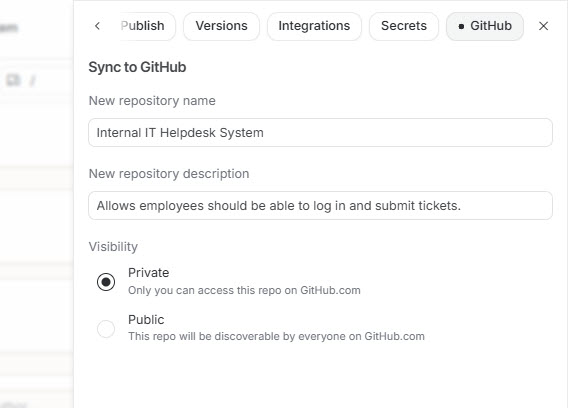Click the 'Visibility' label
Viewport: 568px width, 408px height.
(113, 247)
